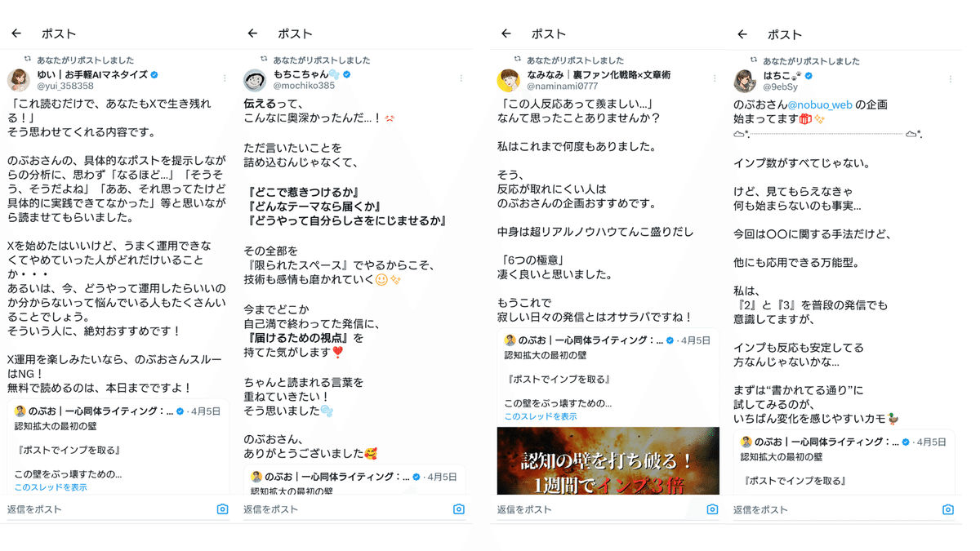Open the @nobuo_web mention link
Screen dimensions: 980x551
[820, 105]
